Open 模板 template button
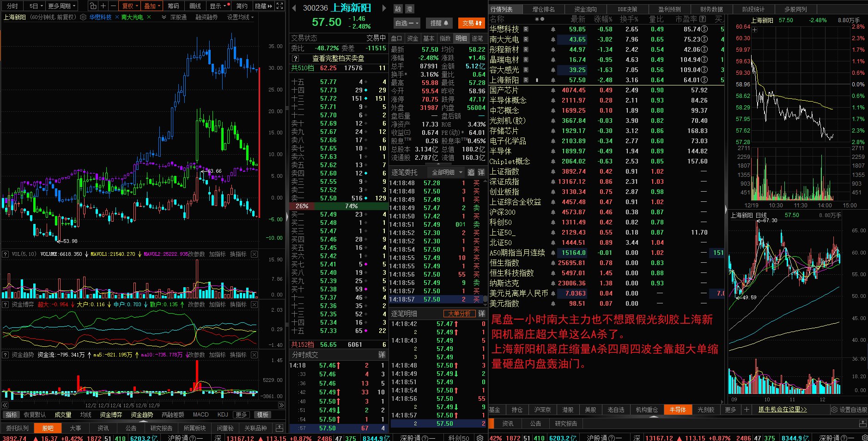This screenshot has height=441, width=868. click(x=263, y=415)
